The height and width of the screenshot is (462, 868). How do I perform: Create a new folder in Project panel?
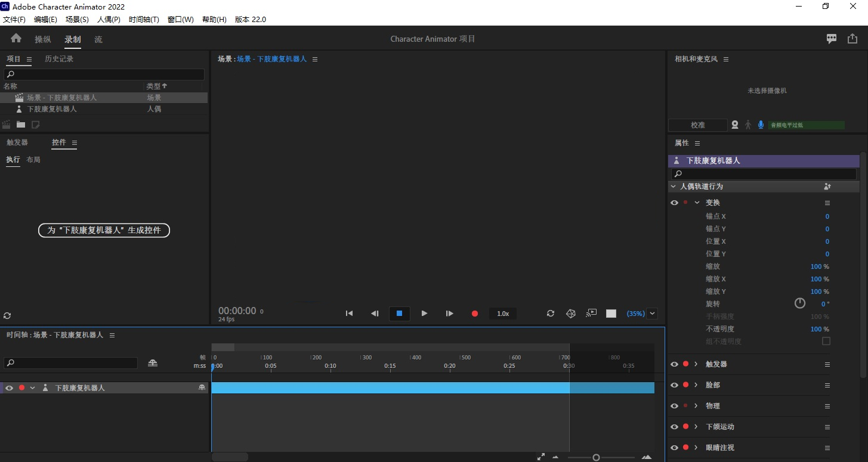[21, 125]
